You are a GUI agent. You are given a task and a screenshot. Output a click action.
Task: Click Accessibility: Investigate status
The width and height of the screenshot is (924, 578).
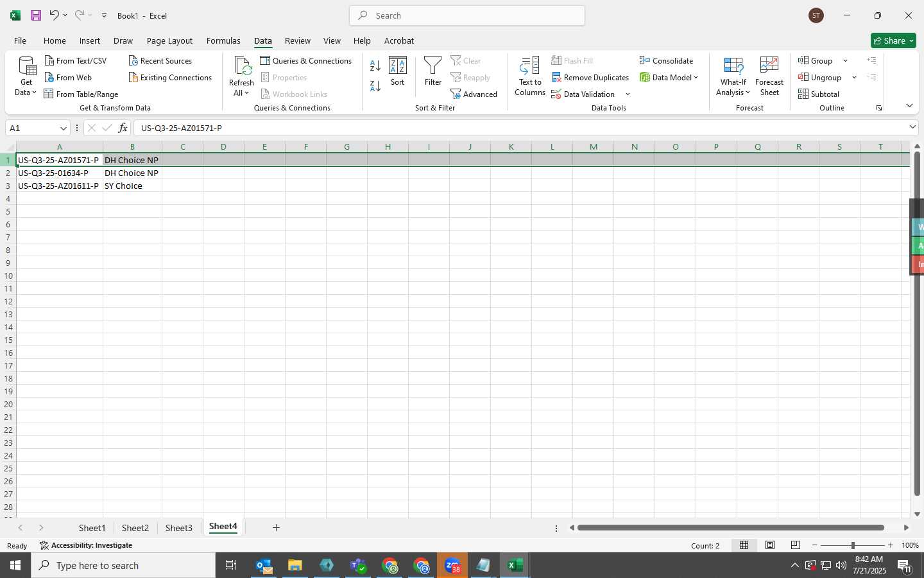[86, 545]
